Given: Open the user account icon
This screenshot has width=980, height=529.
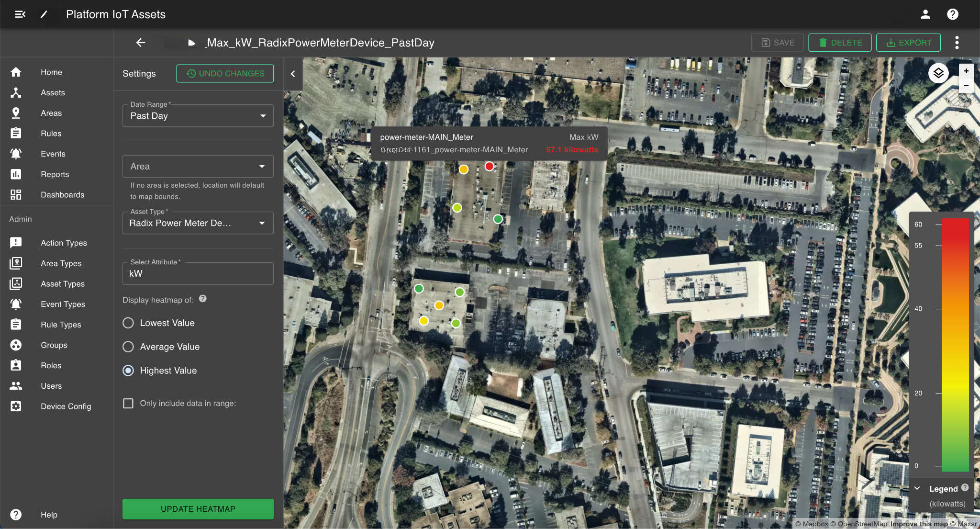Looking at the screenshot, I should 925,14.
